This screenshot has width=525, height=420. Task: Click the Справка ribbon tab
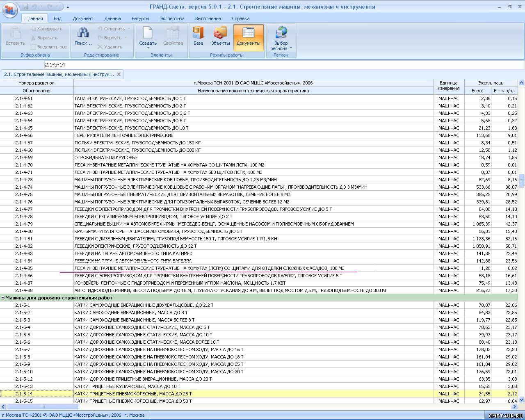tap(240, 18)
